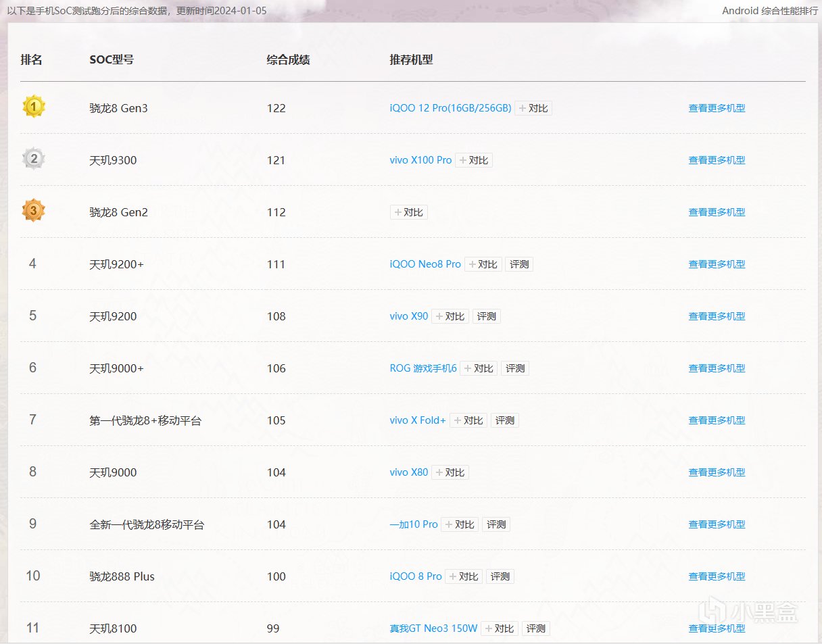Open the iQOO 8 Pro link
This screenshot has width=822, height=644.
tap(416, 576)
